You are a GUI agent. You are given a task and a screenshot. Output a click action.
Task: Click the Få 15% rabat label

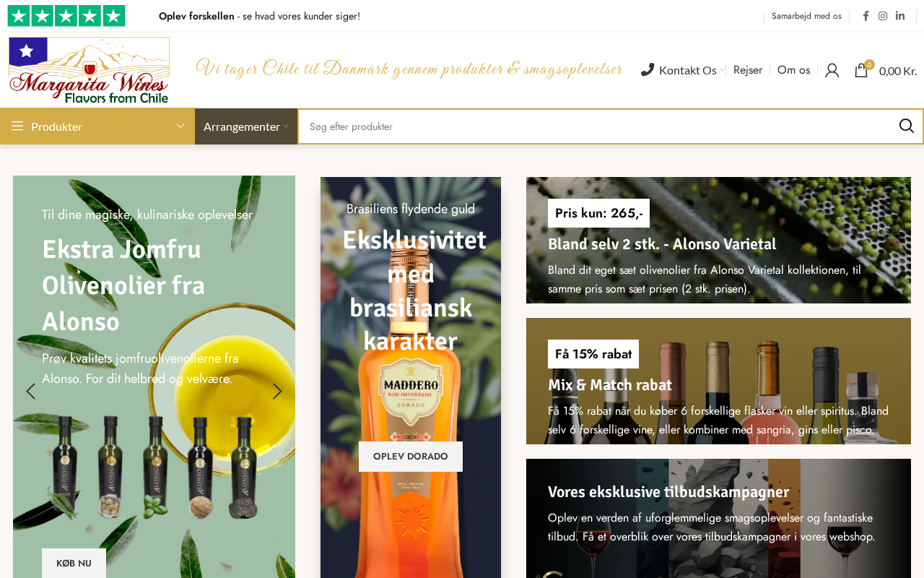tap(593, 354)
